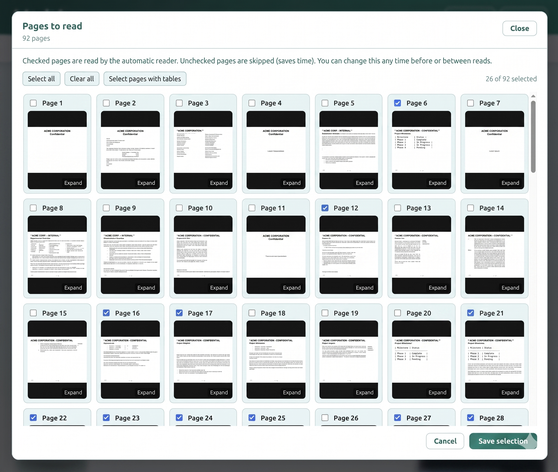Expand Page 3 thumbnail view
The width and height of the screenshot is (558, 472).
[x=219, y=183]
